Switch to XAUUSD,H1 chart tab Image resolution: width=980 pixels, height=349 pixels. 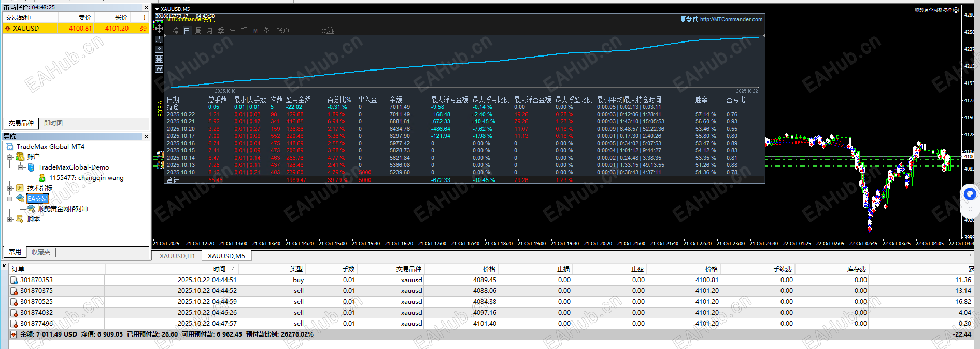[177, 256]
